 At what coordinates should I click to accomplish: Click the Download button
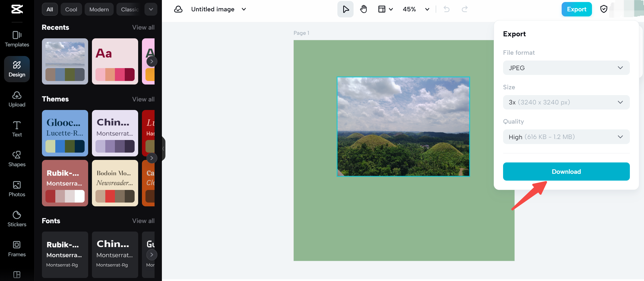[566, 172]
